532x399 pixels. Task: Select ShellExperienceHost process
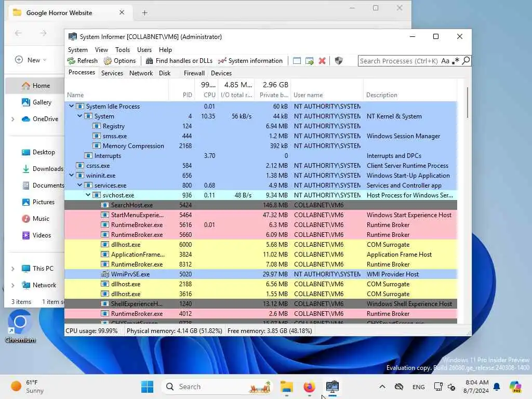261,303
